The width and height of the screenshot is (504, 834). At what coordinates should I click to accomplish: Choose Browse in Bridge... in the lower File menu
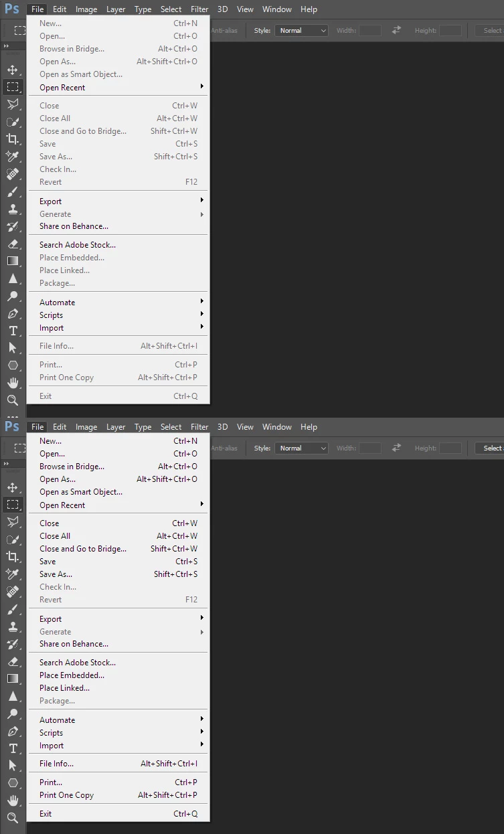click(x=118, y=467)
